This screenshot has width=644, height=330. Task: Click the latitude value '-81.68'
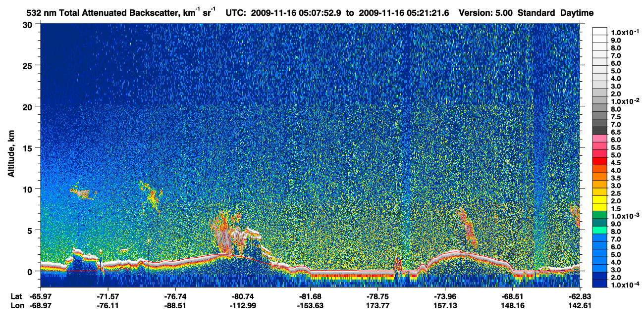pos(310,296)
